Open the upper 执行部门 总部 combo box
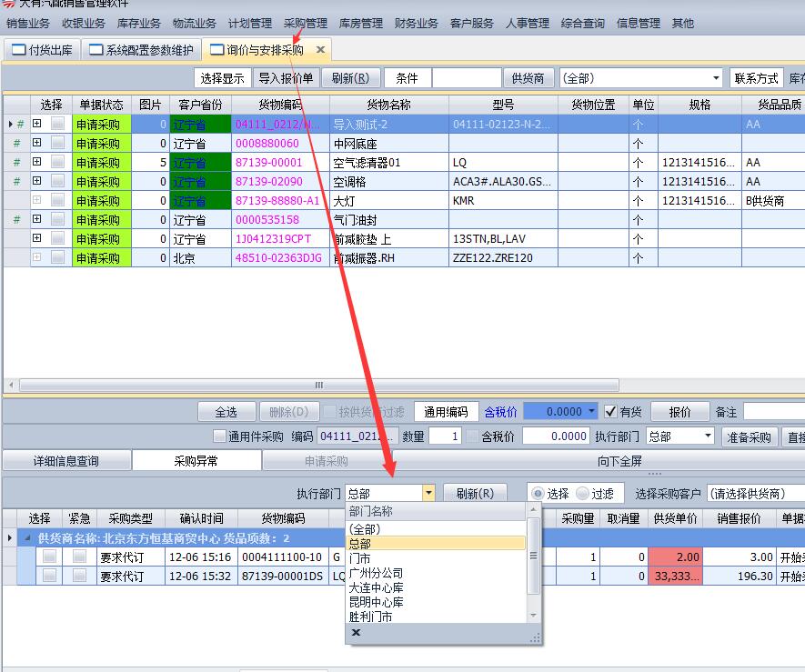This screenshot has width=805, height=672. pos(679,436)
